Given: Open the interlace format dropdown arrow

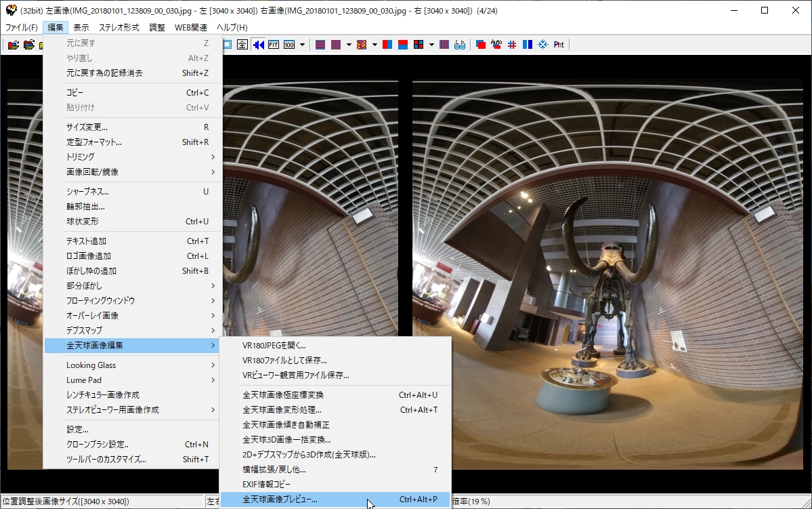Looking at the screenshot, I should point(349,45).
